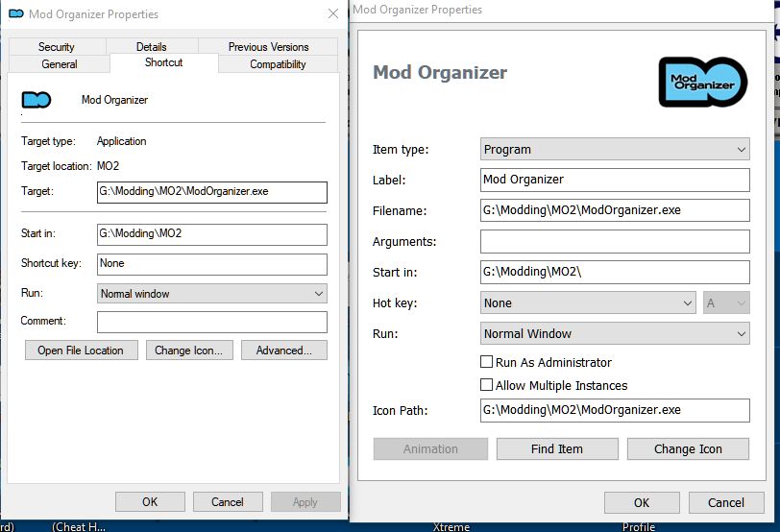Close the Windows shortcut properties dialog

[332, 14]
